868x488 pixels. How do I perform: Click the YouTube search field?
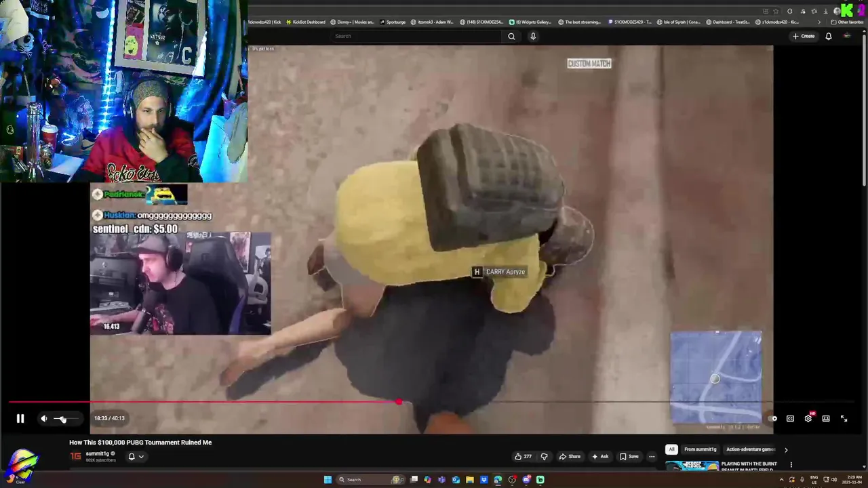click(417, 36)
